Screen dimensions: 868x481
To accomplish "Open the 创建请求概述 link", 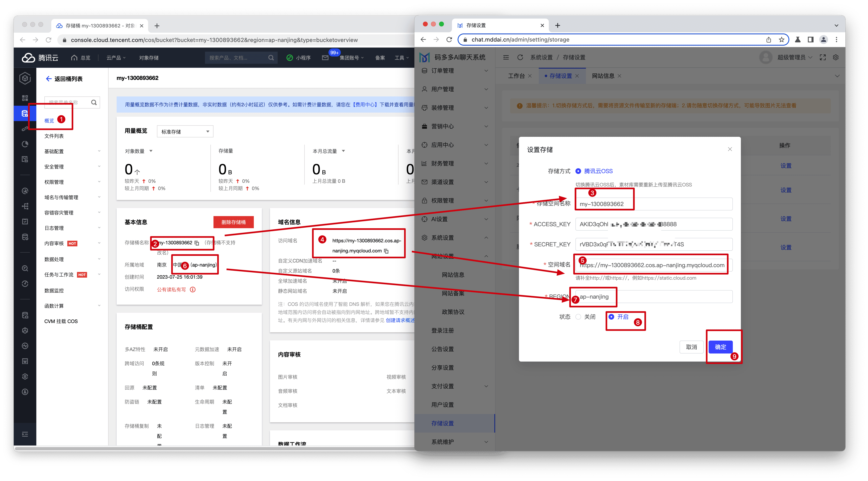I will (400, 320).
